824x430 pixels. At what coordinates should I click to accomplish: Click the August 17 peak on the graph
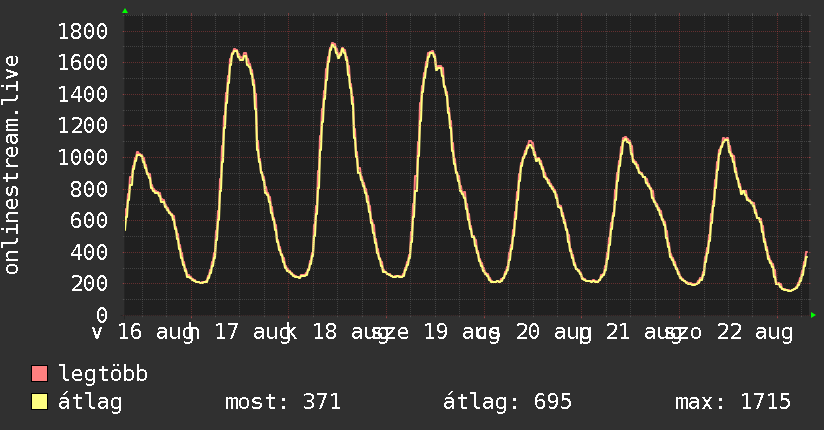(235, 50)
